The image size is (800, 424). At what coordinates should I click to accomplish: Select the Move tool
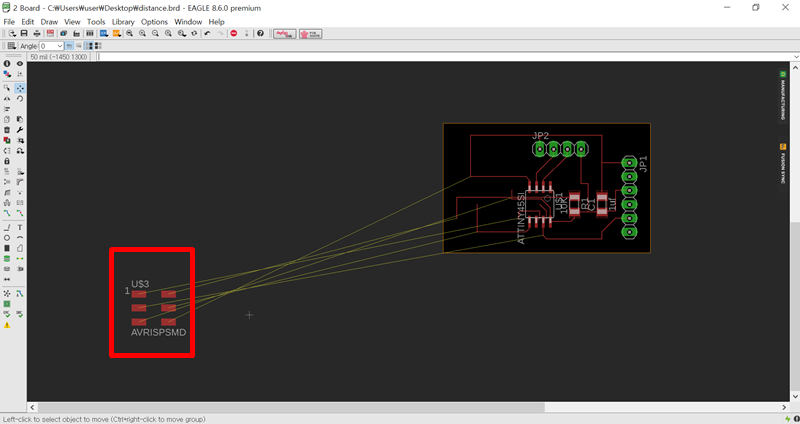click(x=20, y=88)
